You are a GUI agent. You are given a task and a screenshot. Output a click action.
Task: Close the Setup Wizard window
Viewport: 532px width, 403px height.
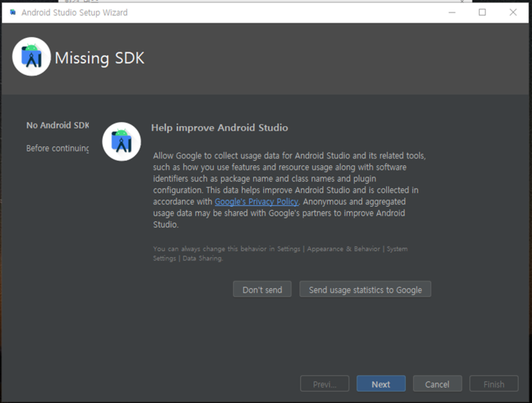513,12
